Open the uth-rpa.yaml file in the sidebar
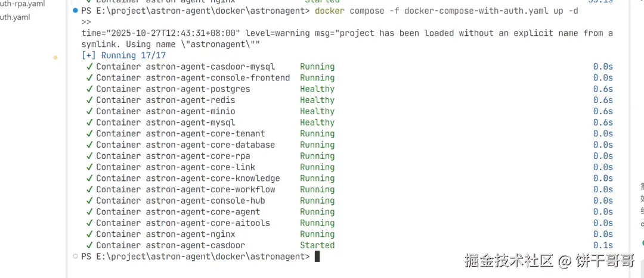The image size is (644, 278). tap(23, 4)
